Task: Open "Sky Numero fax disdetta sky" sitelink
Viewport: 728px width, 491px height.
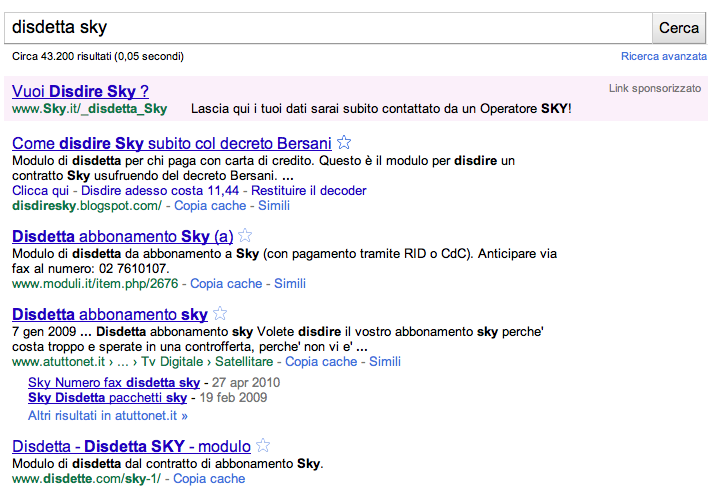Action: 114,383
